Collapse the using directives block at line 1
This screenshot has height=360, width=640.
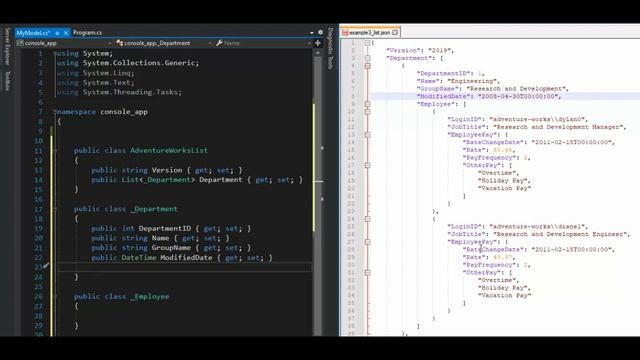55,53
